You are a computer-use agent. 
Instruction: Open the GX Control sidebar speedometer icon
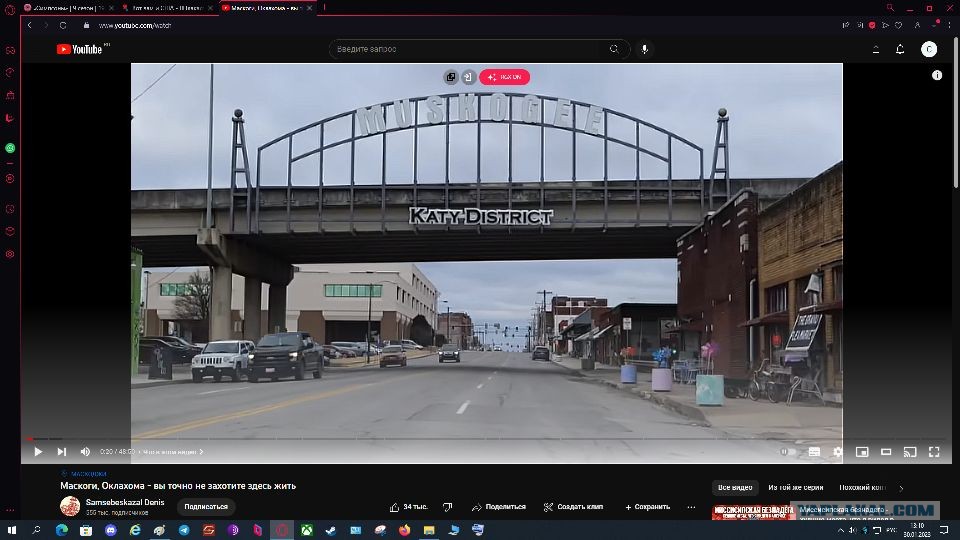[x=10, y=73]
